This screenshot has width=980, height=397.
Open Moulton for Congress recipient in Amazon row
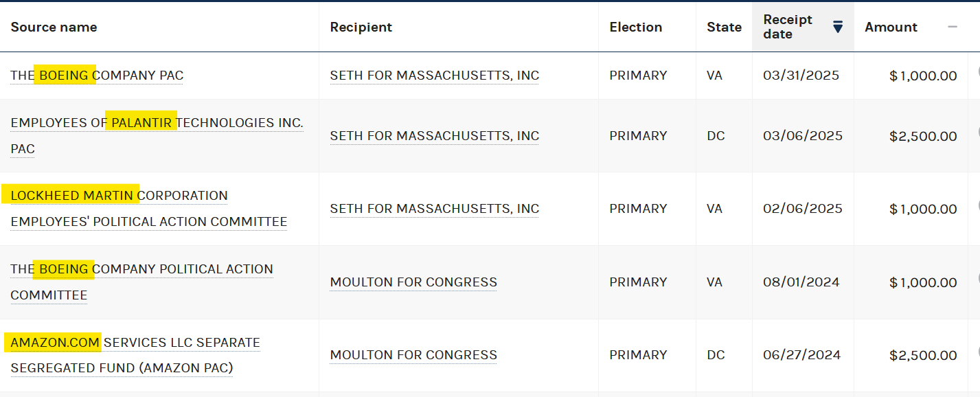[413, 355]
